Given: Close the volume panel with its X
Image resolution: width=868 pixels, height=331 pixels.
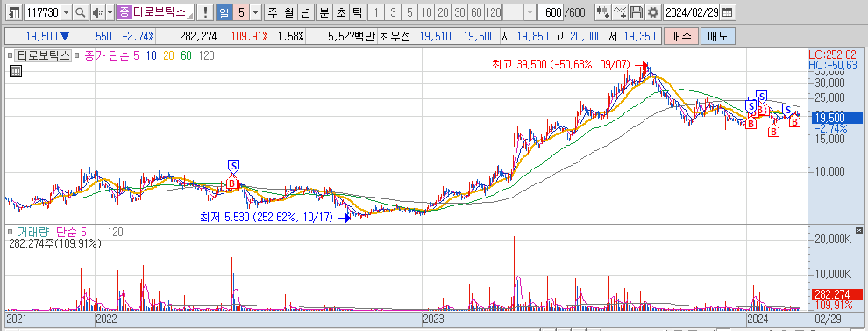Looking at the screenshot, I should 858,230.
